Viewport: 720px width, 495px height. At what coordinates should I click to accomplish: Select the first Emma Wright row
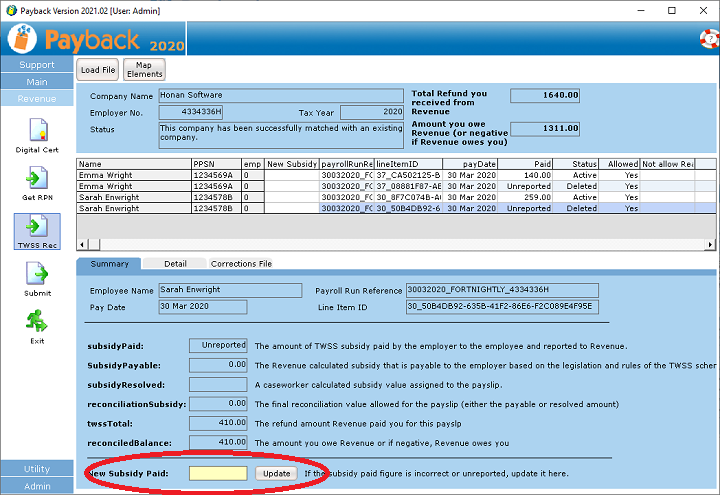(x=133, y=175)
